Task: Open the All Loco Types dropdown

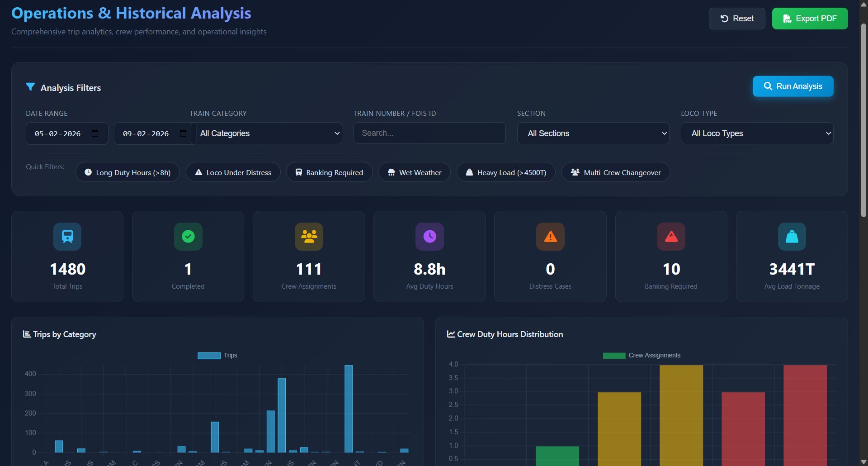Action: pos(757,133)
